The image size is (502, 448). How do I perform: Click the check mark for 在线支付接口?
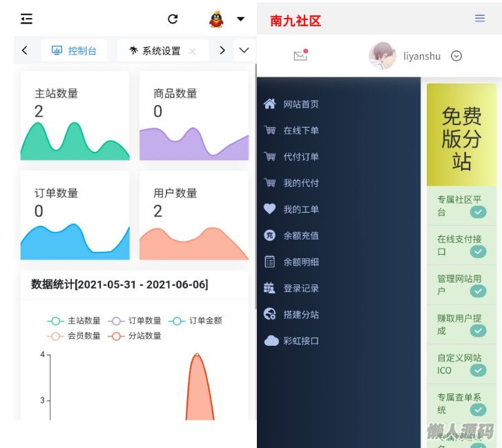(479, 251)
